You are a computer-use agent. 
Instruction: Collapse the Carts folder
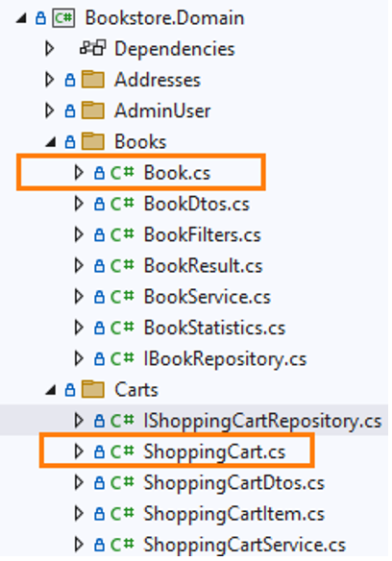51,391
